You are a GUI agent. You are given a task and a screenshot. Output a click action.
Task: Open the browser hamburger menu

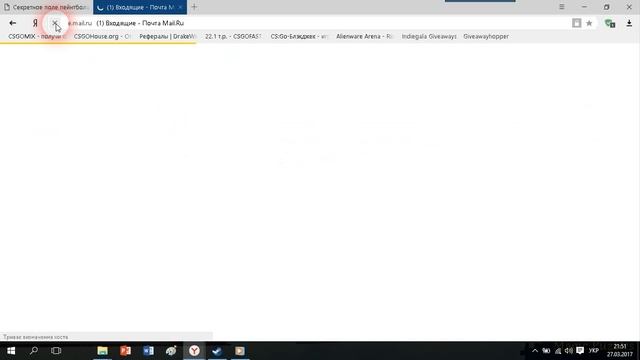click(562, 7)
